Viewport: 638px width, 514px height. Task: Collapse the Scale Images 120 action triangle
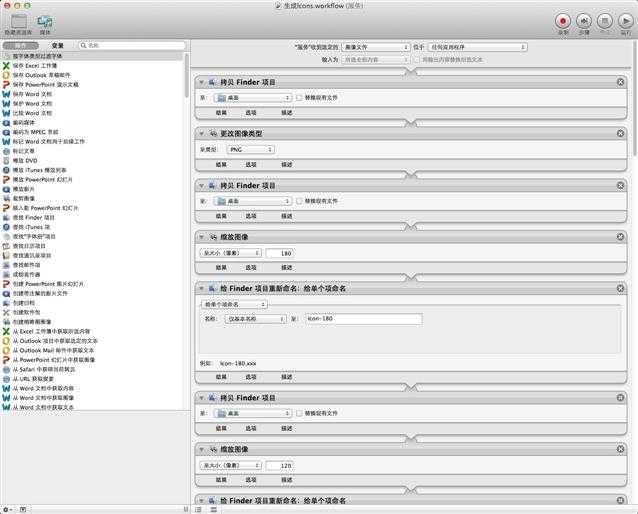point(201,449)
